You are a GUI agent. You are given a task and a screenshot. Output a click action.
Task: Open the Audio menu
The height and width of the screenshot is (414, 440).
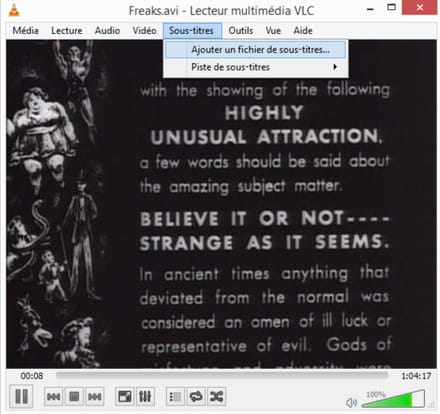pyautogui.click(x=107, y=31)
